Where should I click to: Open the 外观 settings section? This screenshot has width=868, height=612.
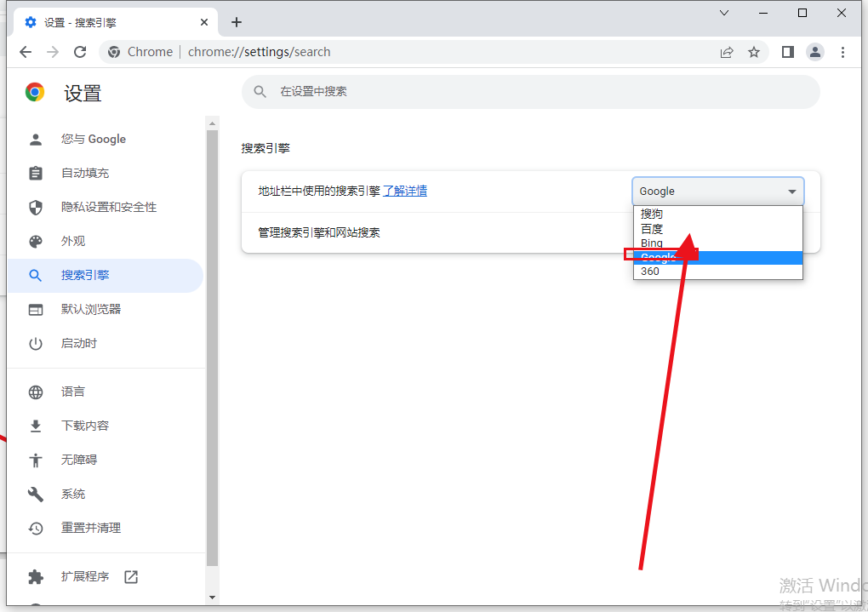point(106,242)
